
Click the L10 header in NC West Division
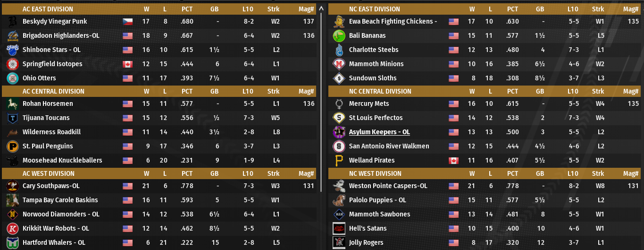point(572,173)
